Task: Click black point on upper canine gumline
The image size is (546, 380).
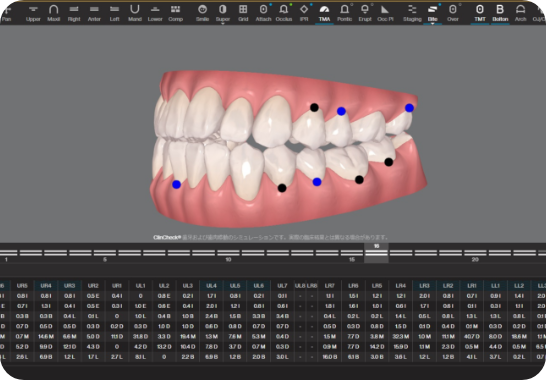Action: 314,108
